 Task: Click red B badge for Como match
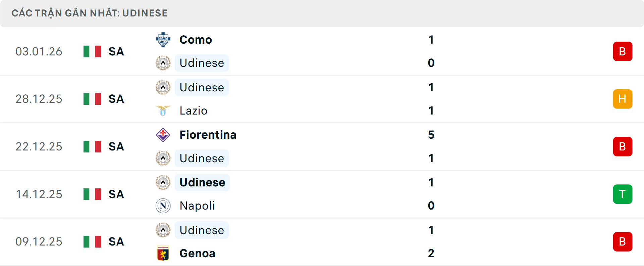(x=623, y=51)
